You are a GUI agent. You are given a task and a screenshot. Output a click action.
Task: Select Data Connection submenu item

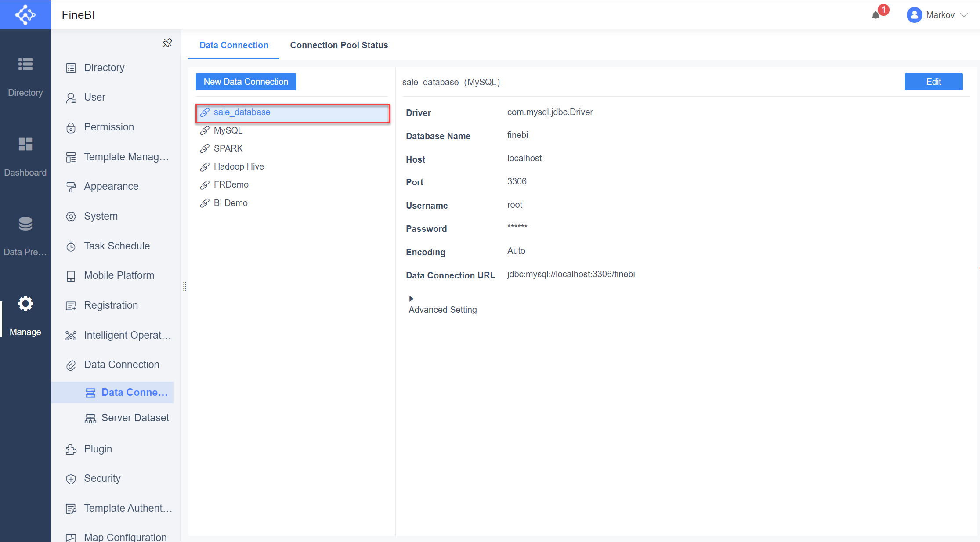112,392
